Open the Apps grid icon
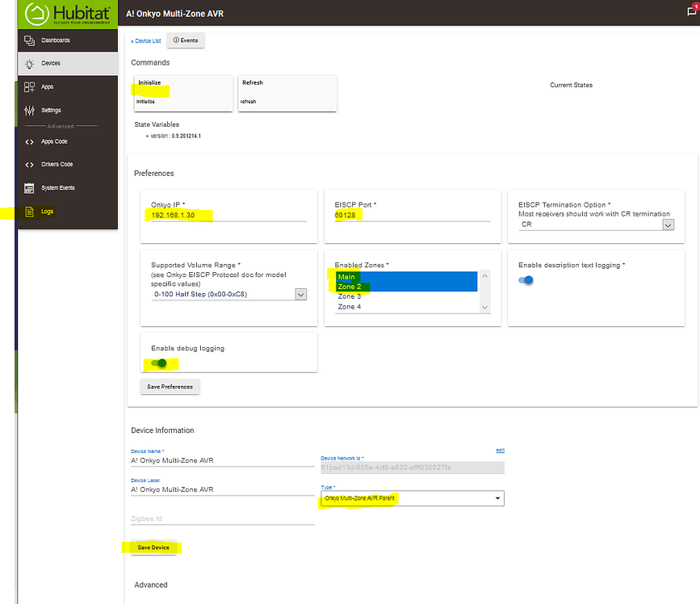Image resolution: width=700 pixels, height=604 pixels. point(30,87)
